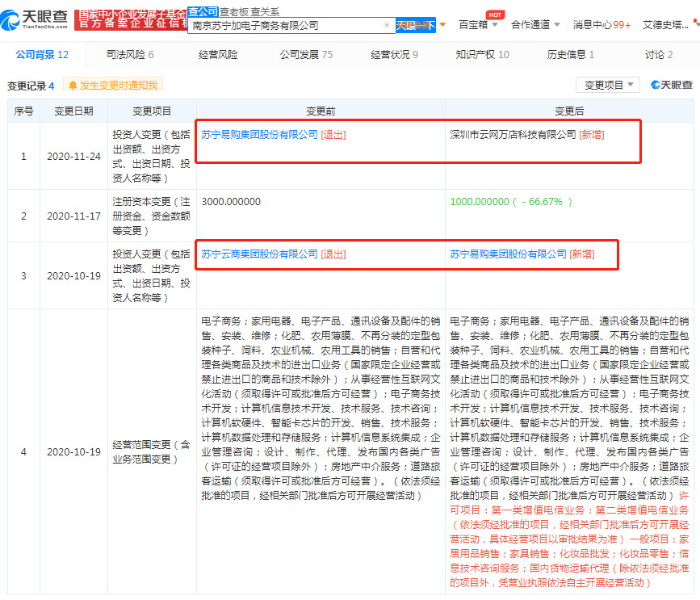Click the value 3000.000000
This screenshot has width=700, height=600.
[231, 201]
